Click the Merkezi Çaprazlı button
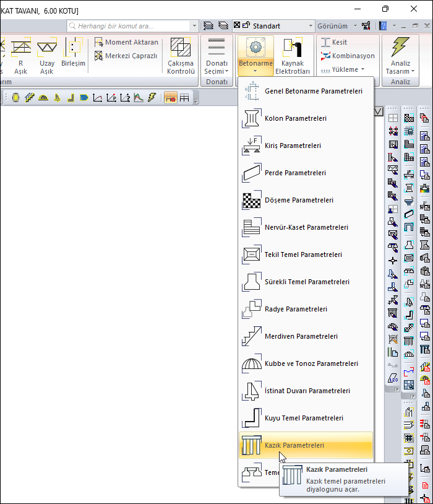Image resolution: width=433 pixels, height=504 pixels. 126,56
